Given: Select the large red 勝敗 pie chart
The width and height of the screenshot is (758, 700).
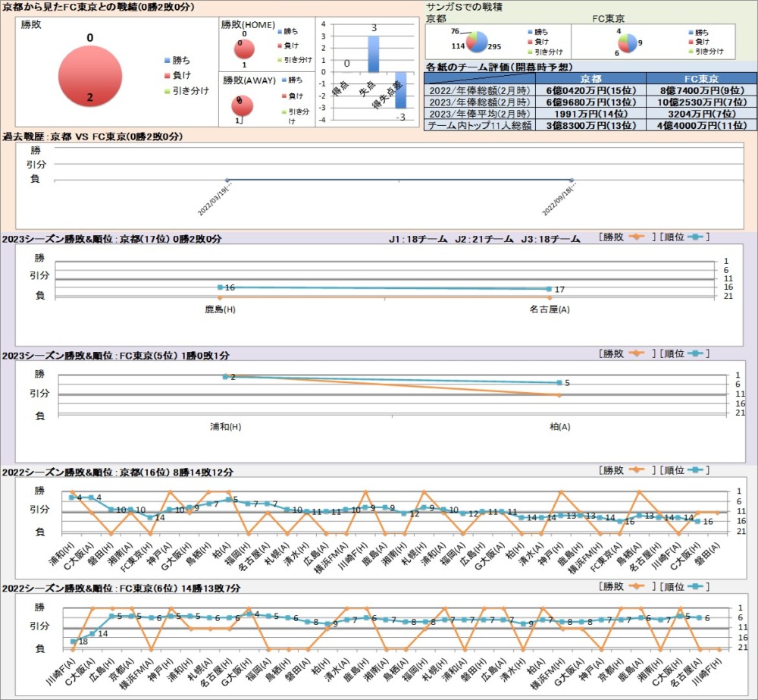Looking at the screenshot, I should pyautogui.click(x=90, y=76).
